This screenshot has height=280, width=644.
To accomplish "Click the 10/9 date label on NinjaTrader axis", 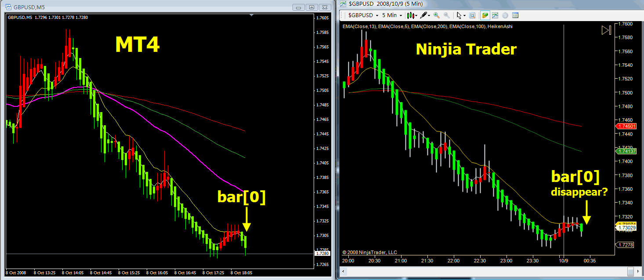I will coord(563,261).
